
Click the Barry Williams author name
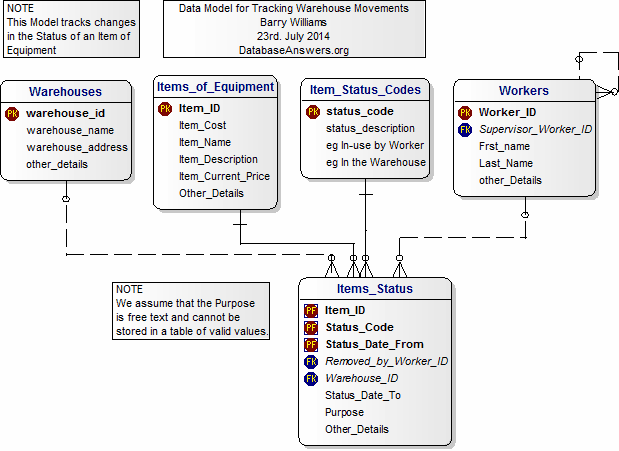(293, 22)
